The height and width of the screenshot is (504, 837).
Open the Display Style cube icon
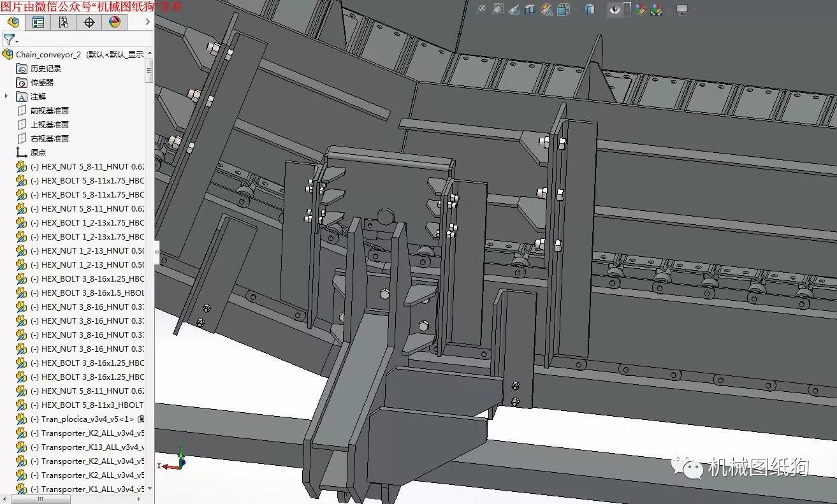pos(590,10)
